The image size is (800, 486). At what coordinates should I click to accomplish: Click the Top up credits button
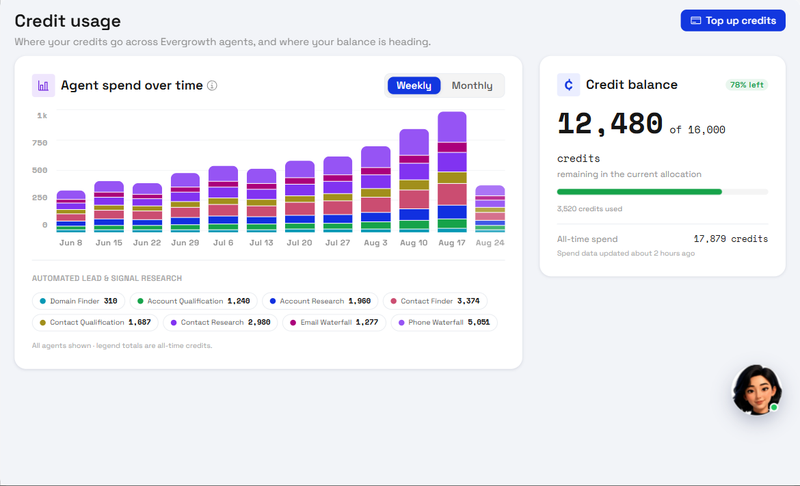pyautogui.click(x=733, y=20)
